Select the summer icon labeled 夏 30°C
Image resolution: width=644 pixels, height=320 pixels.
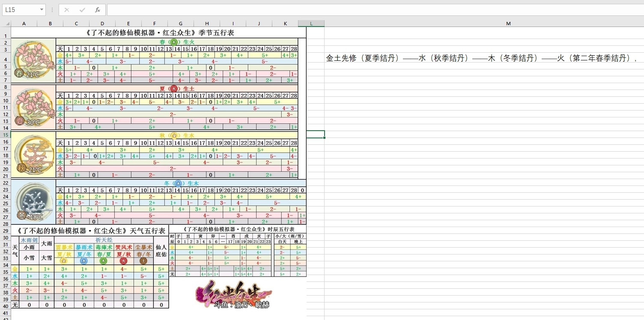(x=33, y=107)
